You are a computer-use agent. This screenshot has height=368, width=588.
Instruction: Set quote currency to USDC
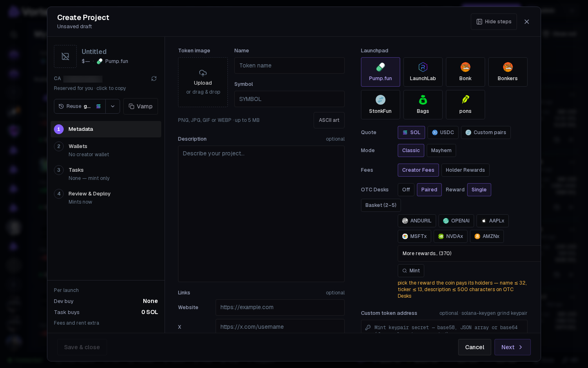(443, 132)
